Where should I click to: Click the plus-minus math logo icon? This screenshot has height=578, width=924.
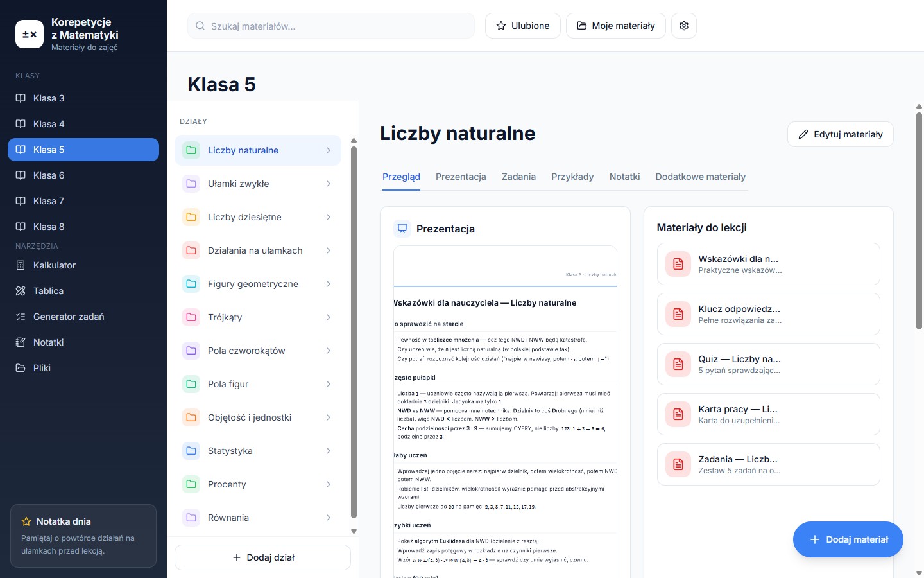[30, 34]
